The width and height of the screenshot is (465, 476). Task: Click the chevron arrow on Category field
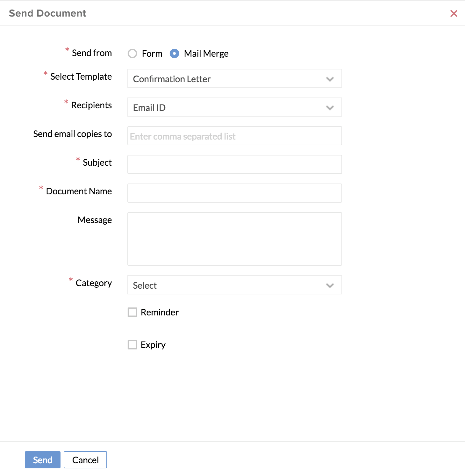tap(330, 285)
